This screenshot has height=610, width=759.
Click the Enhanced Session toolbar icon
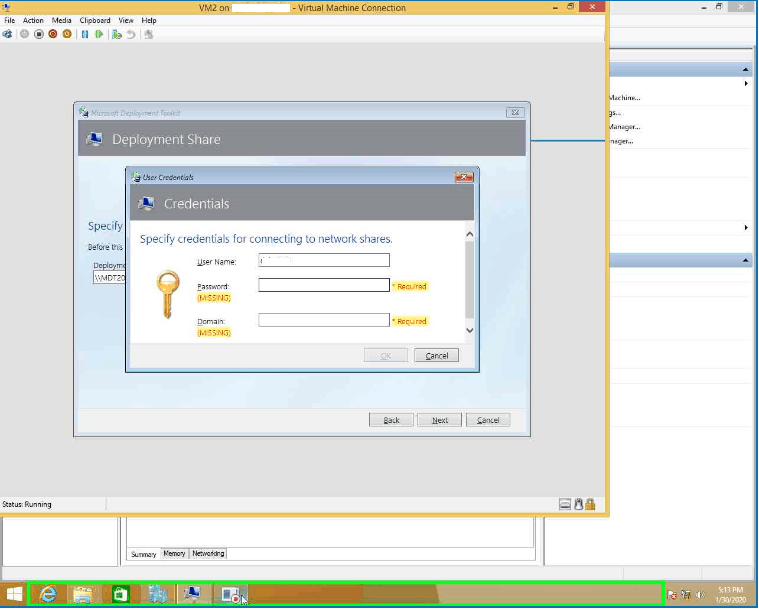point(149,34)
